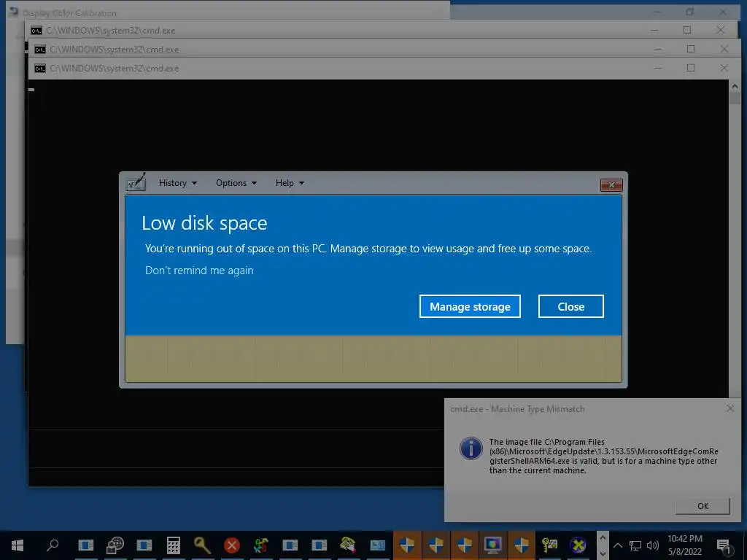Click taskbar overflow scroll-up arrow
747x560 pixels.
tap(603, 537)
